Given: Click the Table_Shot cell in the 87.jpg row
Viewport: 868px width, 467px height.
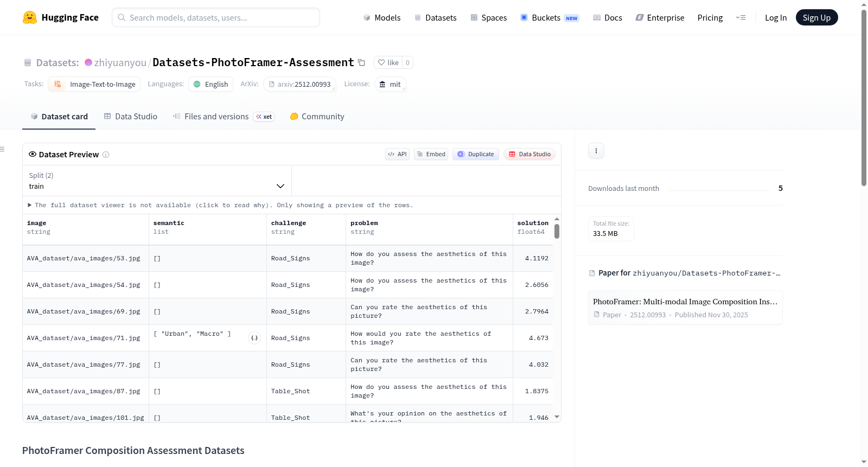Looking at the screenshot, I should point(306,391).
